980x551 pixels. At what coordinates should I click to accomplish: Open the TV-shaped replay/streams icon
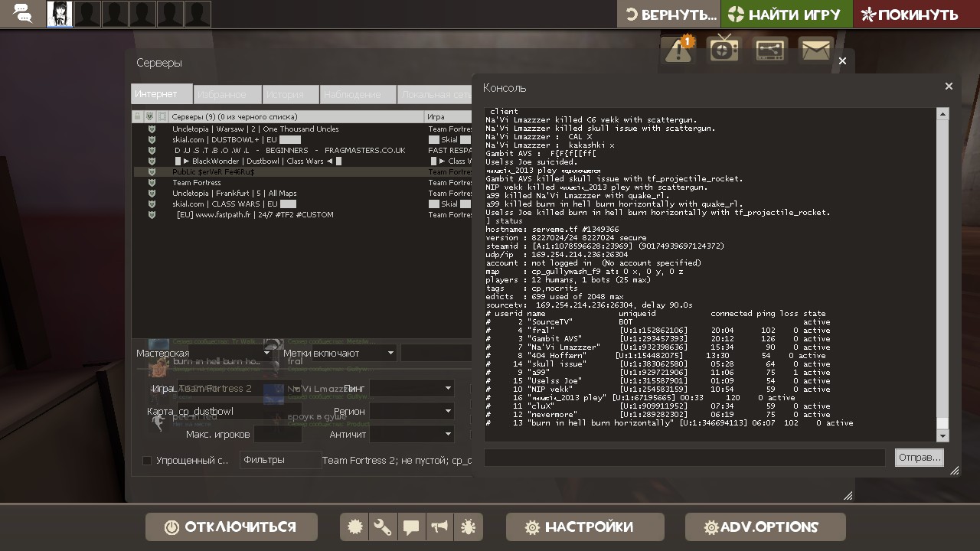[724, 50]
